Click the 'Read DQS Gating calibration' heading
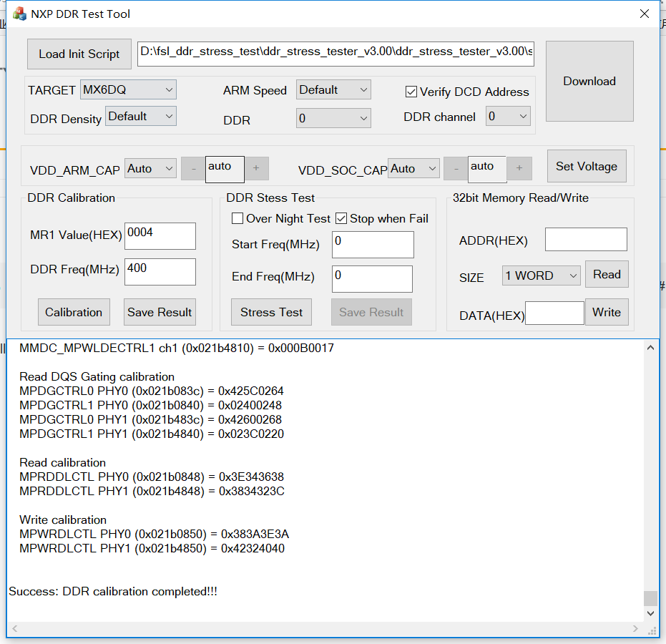Viewport: 666px width, 644px height. click(97, 377)
